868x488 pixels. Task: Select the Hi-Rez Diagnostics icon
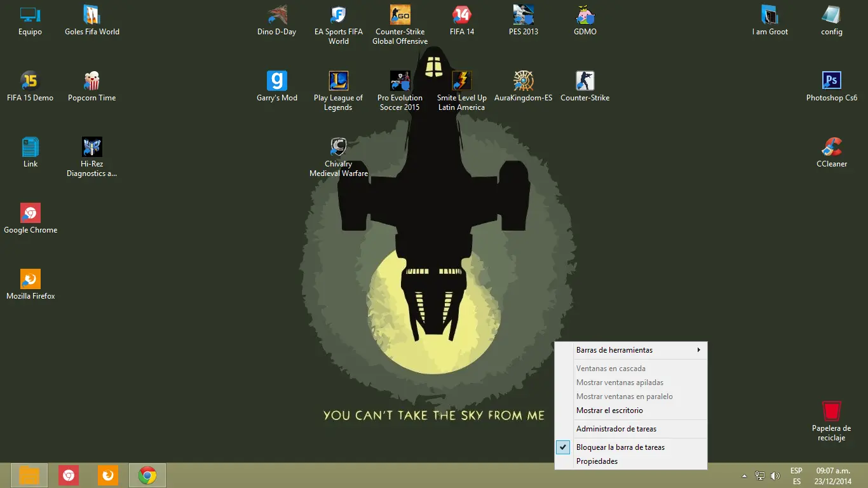pyautogui.click(x=92, y=158)
